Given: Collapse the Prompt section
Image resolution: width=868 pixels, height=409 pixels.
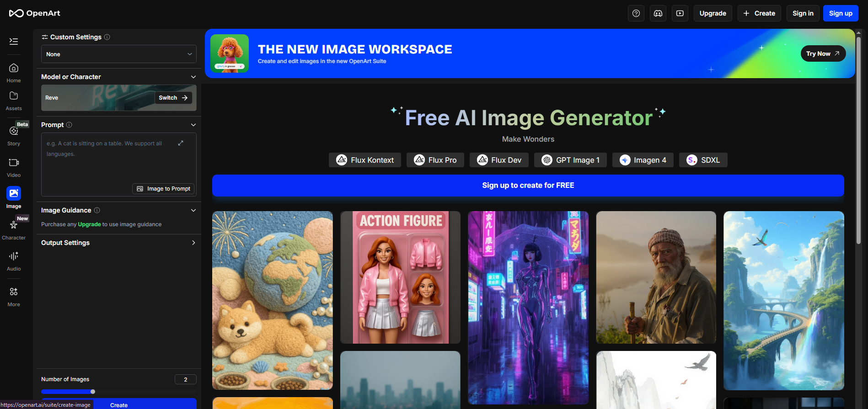Looking at the screenshot, I should click(193, 125).
